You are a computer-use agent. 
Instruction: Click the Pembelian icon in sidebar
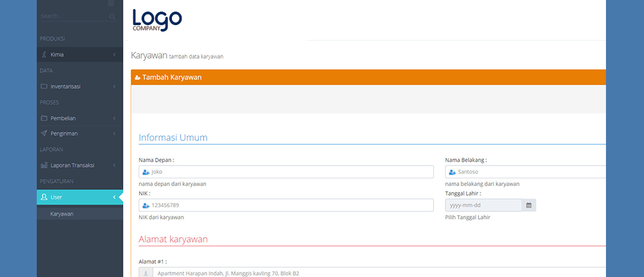44,118
